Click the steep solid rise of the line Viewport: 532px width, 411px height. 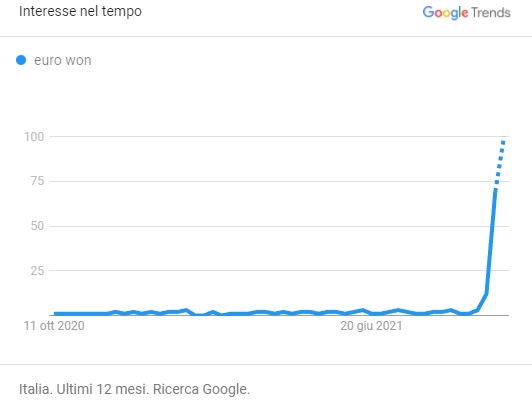point(491,241)
